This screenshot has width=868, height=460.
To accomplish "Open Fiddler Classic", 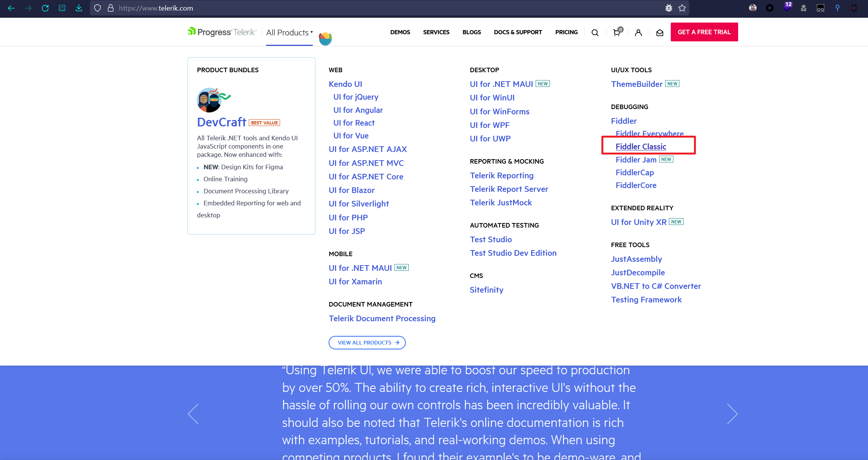I will [641, 147].
